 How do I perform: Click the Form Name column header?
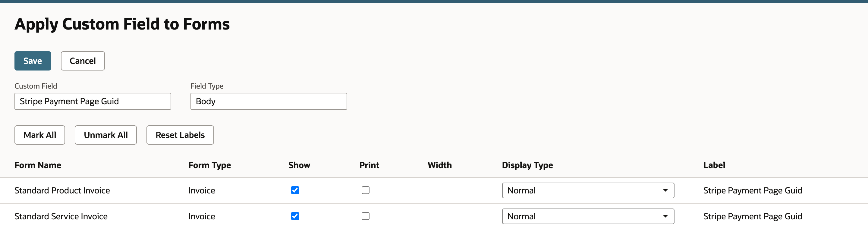click(38, 165)
